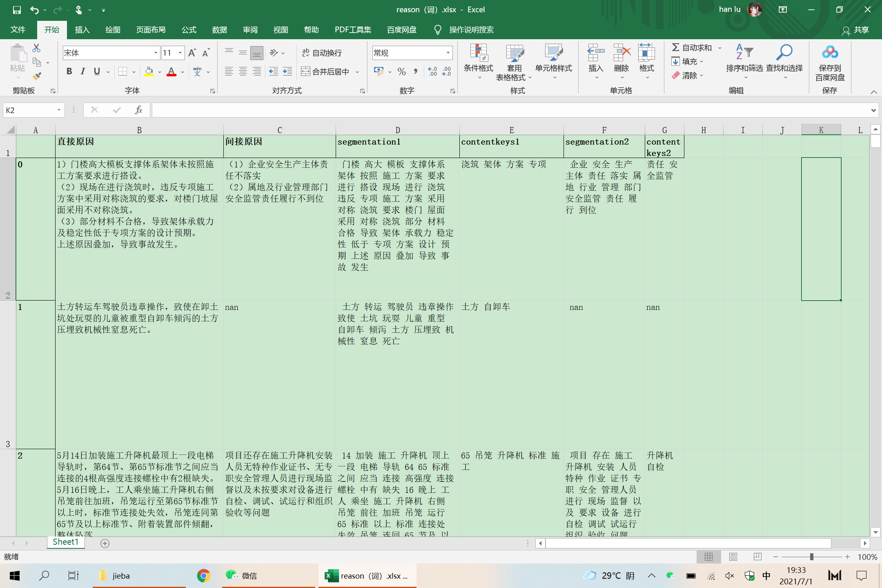The width and height of the screenshot is (882, 588).
Task: Toggle Bold formatting
Action: (69, 71)
